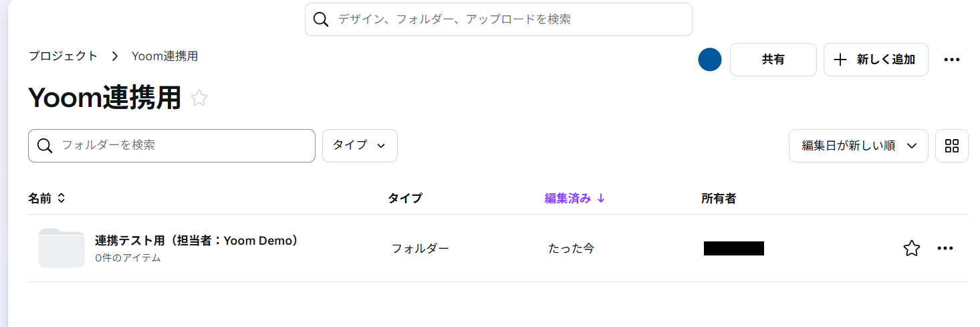Expand the タイプ filter dropdown
980x327 pixels.
pyautogui.click(x=360, y=146)
